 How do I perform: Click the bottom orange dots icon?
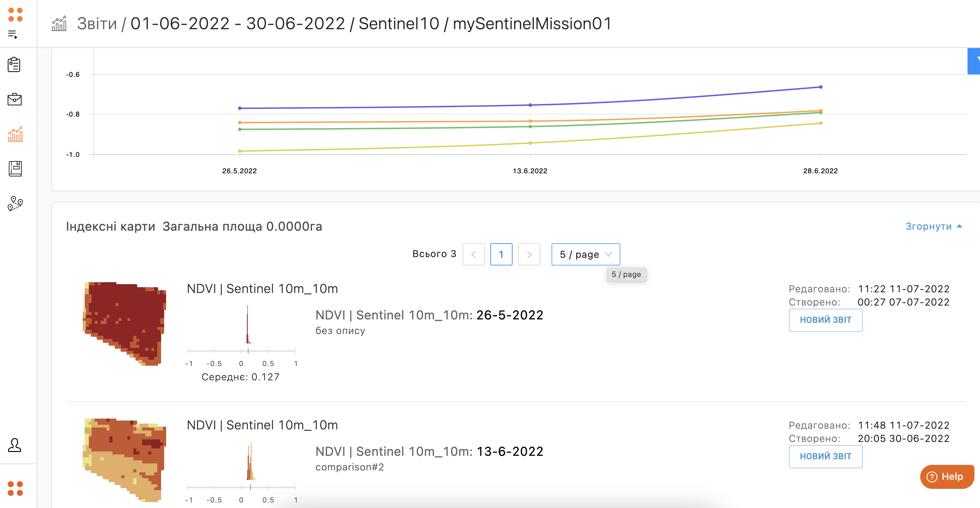pos(15,489)
